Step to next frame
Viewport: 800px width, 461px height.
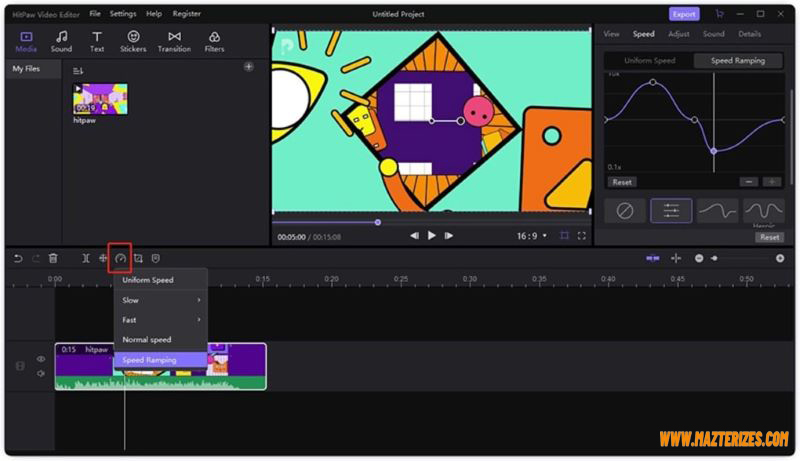[x=448, y=236]
